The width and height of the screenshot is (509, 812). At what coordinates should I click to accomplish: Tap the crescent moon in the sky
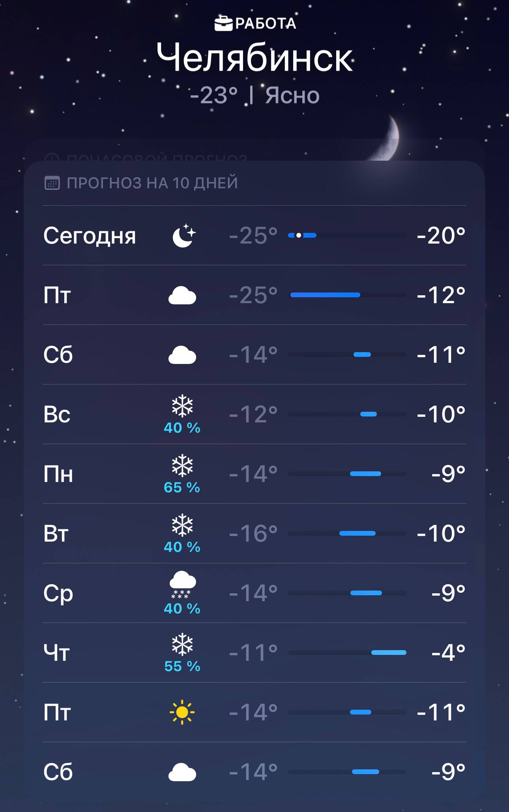coord(389,139)
